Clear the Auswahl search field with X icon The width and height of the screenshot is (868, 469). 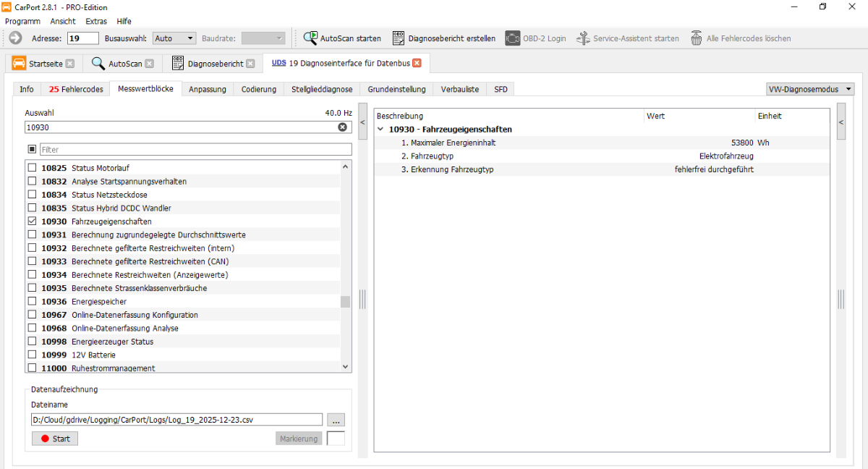point(343,127)
